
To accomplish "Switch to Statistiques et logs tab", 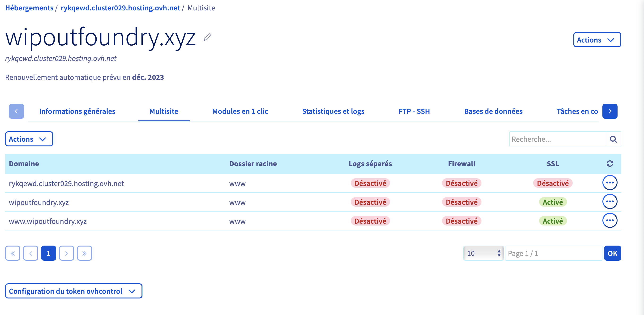I will 333,111.
